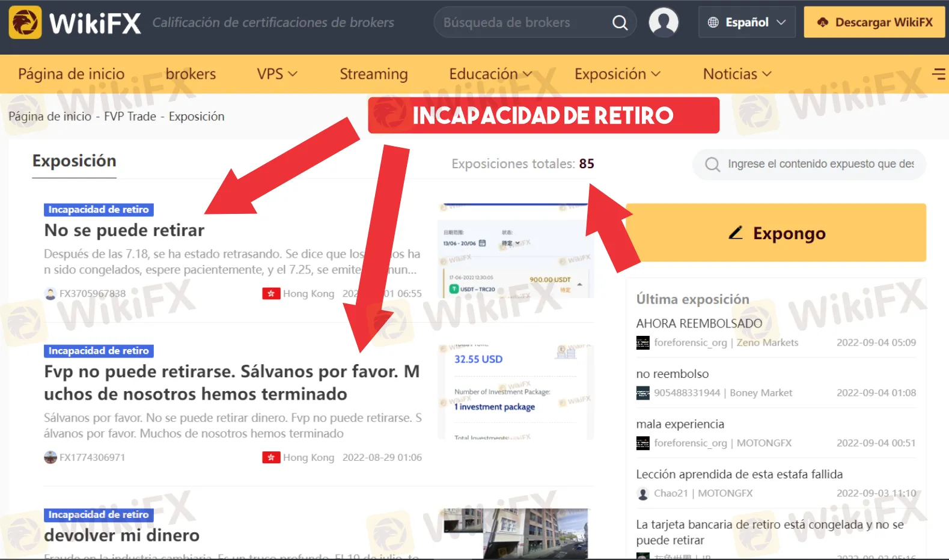Click foreforensic_org avatar beside MOTONGFX

click(643, 443)
